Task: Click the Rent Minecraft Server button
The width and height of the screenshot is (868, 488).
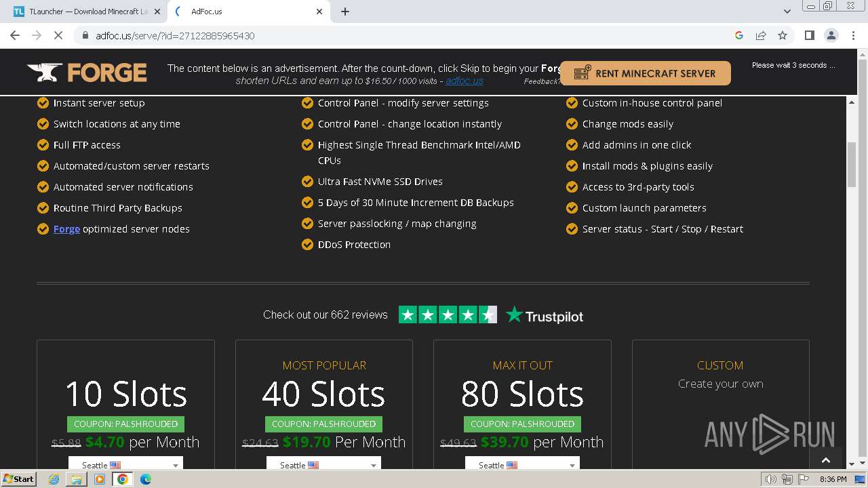Action: pyautogui.click(x=645, y=73)
